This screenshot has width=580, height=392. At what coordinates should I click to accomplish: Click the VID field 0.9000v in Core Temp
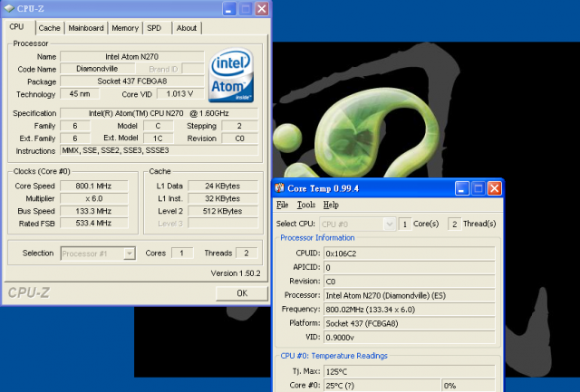point(410,338)
